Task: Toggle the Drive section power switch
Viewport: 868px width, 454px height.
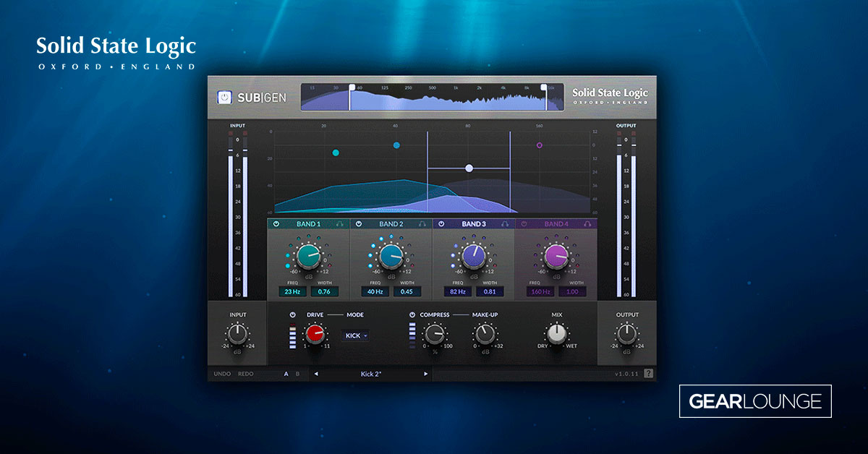Action: point(294,314)
